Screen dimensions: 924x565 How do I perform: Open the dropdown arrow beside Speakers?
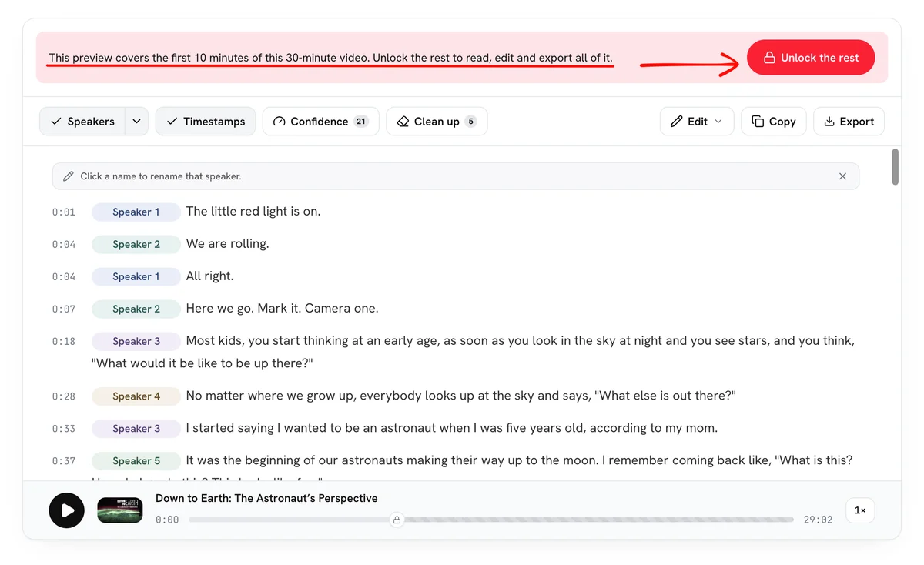click(136, 122)
